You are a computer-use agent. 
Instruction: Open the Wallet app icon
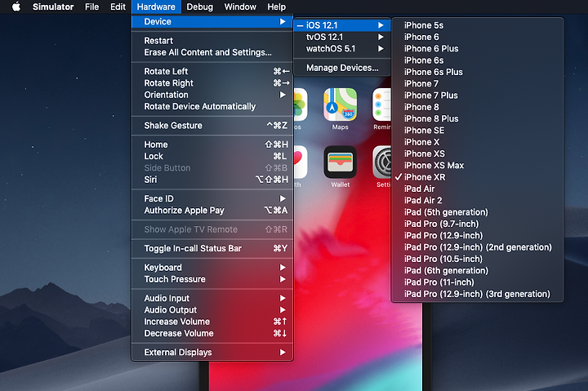[340, 162]
